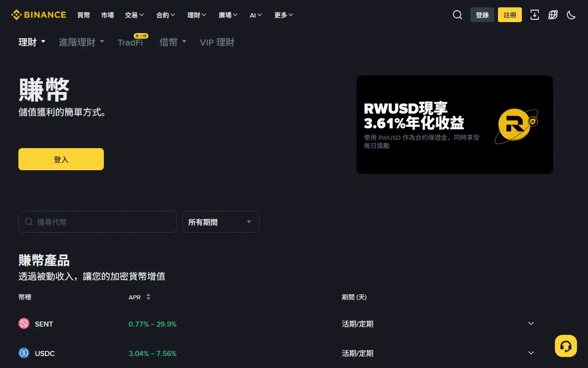Expand the 交易 dropdown menu
This screenshot has height=368, width=588.
(x=135, y=15)
